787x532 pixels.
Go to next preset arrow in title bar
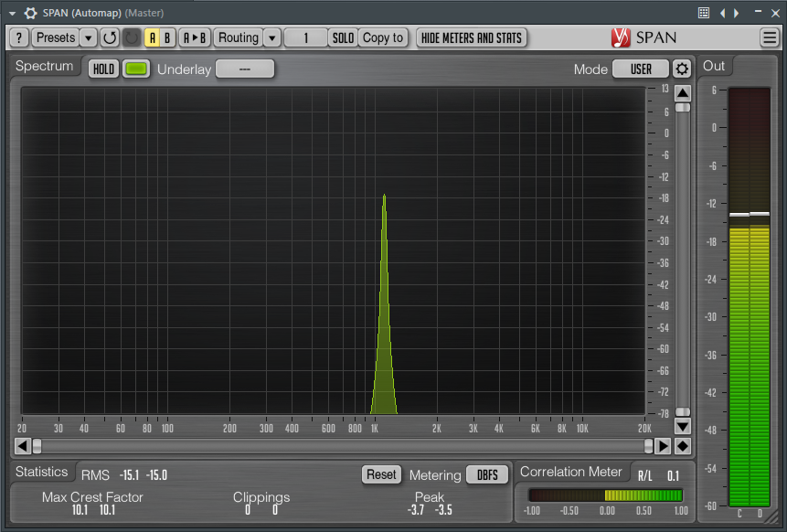point(737,13)
